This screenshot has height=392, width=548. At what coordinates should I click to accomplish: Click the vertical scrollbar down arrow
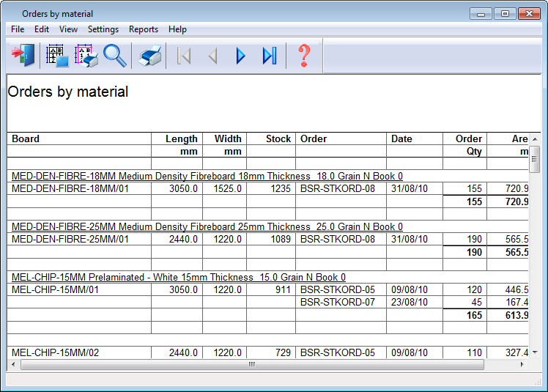point(535,352)
